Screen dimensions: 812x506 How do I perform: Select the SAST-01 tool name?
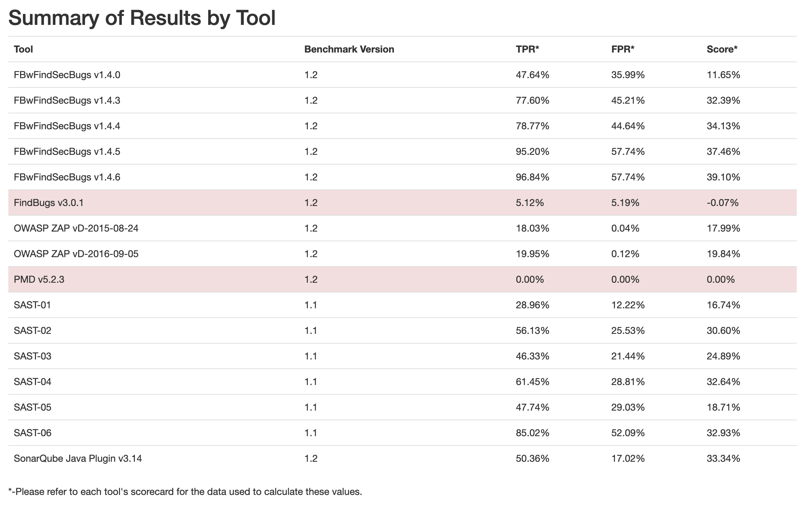click(33, 305)
